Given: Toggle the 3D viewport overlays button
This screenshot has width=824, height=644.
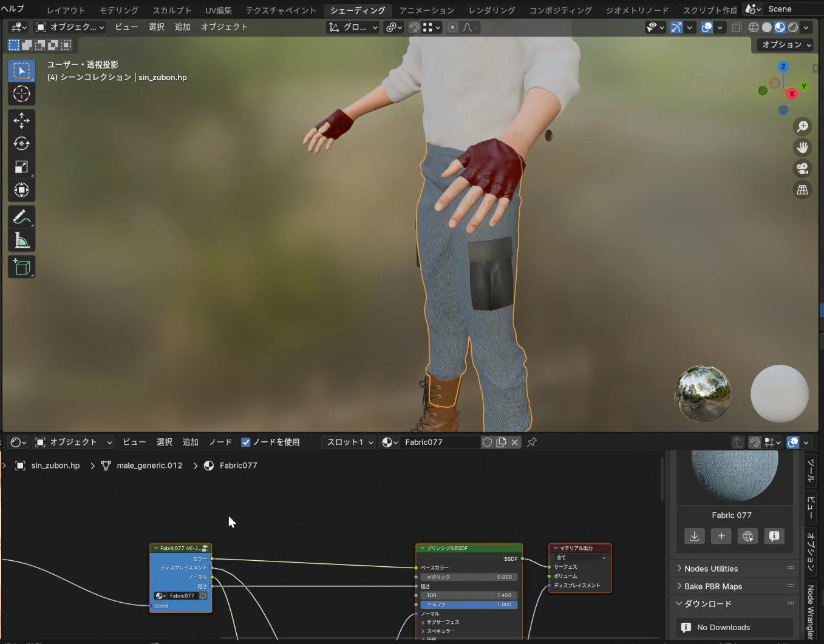Looking at the screenshot, I should (707, 27).
